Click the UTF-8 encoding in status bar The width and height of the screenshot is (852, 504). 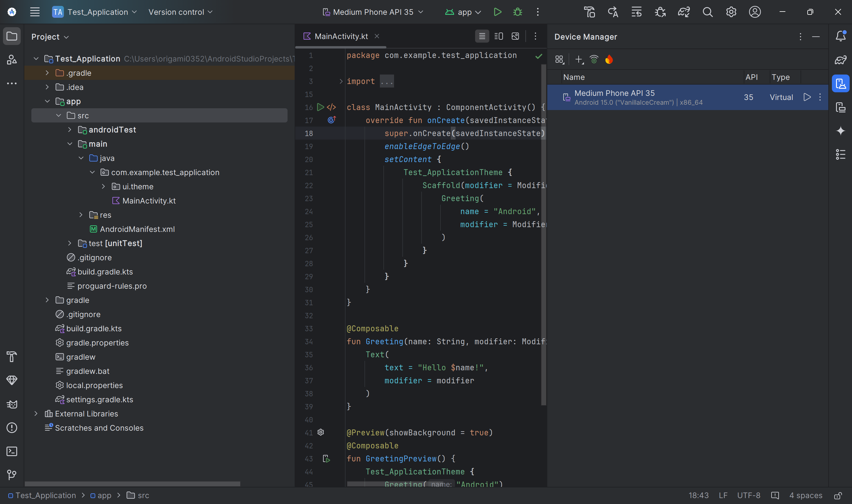(748, 495)
